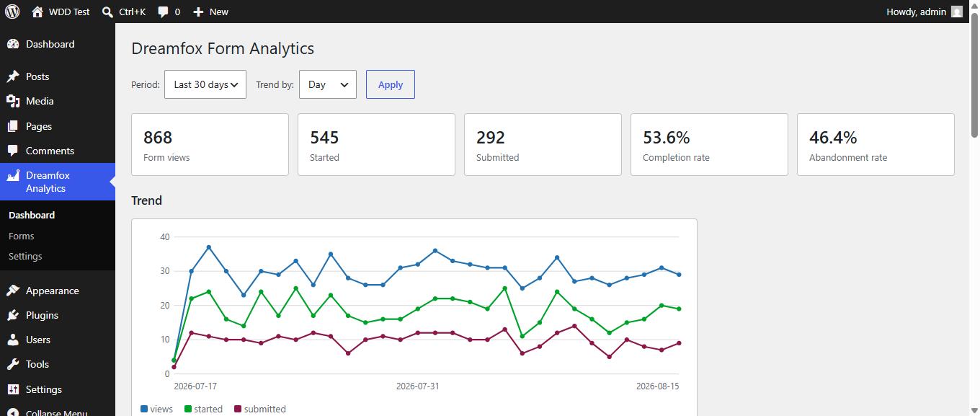Expand the Trend by Day dropdown
This screenshot has height=416, width=980.
(328, 84)
